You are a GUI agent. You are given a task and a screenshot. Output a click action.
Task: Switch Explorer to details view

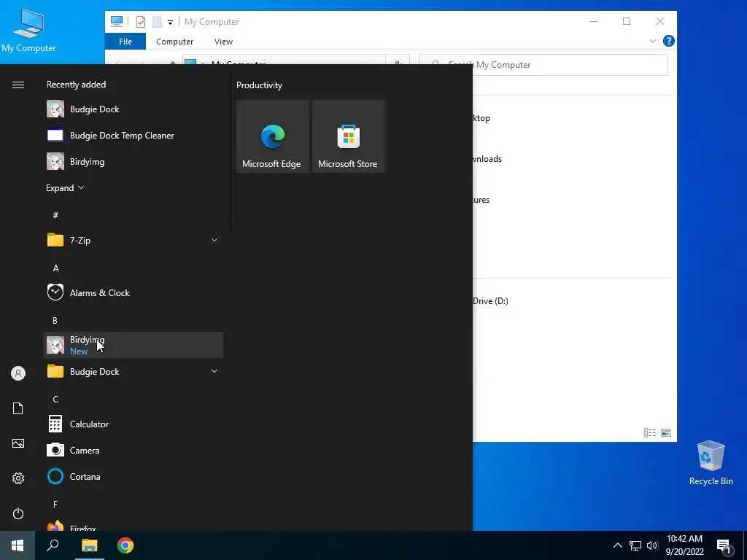pos(650,433)
